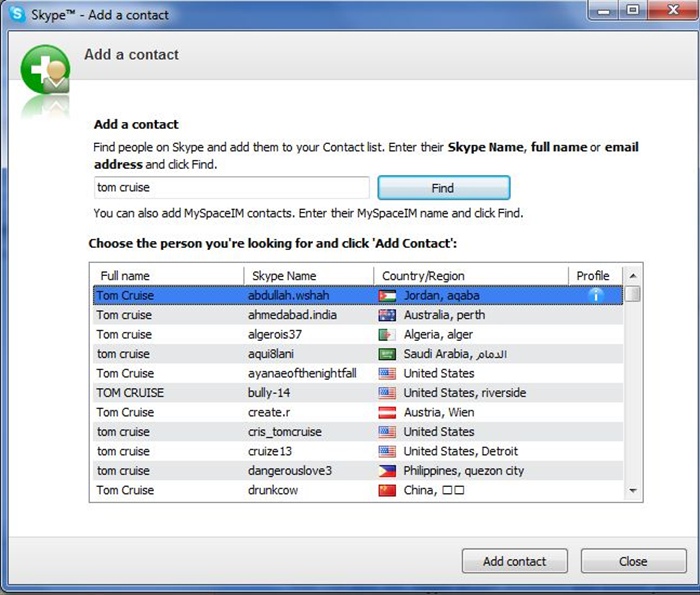The width and height of the screenshot is (700, 595).
Task: Select the ahmedabad.india result
Action: 358,315
